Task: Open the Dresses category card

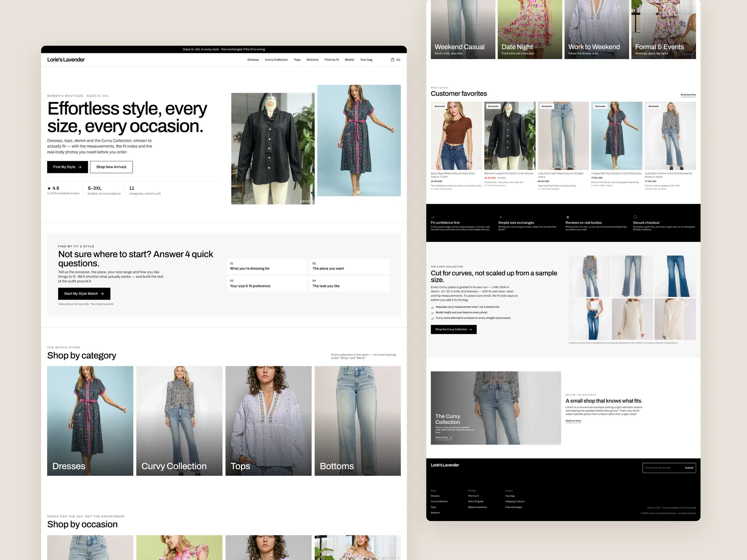Action: 90,421
